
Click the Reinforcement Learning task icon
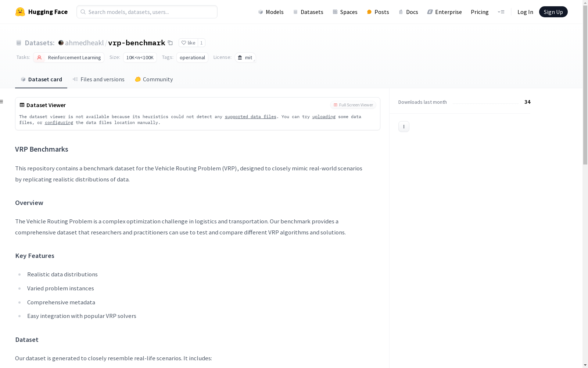[x=39, y=57]
